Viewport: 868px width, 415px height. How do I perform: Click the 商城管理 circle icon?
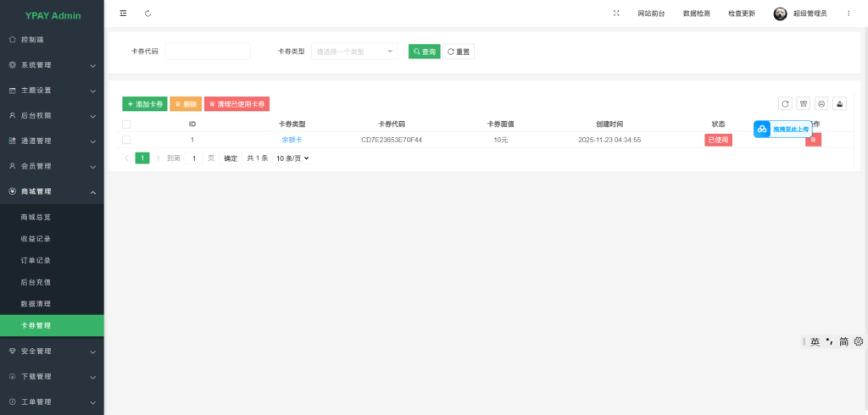click(13, 191)
